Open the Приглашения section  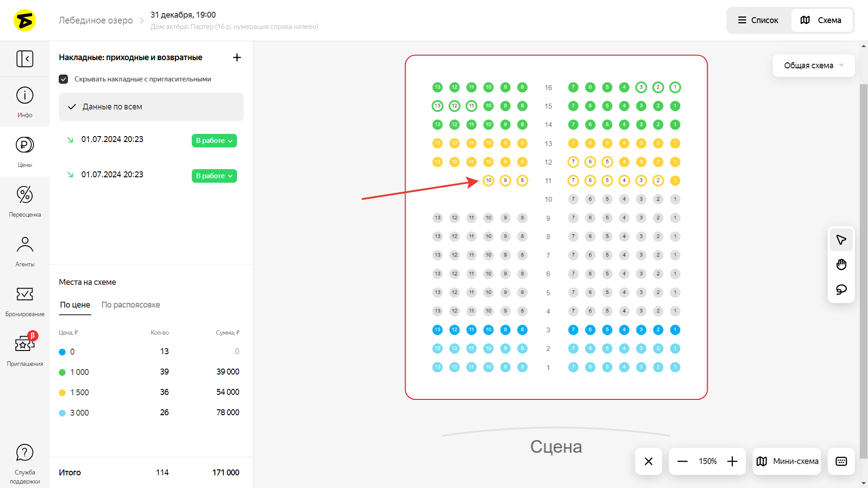click(x=25, y=351)
